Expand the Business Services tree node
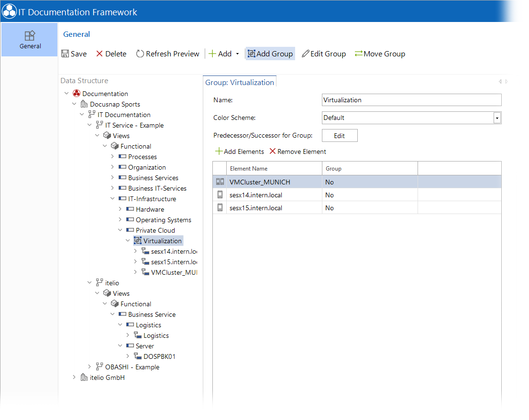 tap(112, 177)
